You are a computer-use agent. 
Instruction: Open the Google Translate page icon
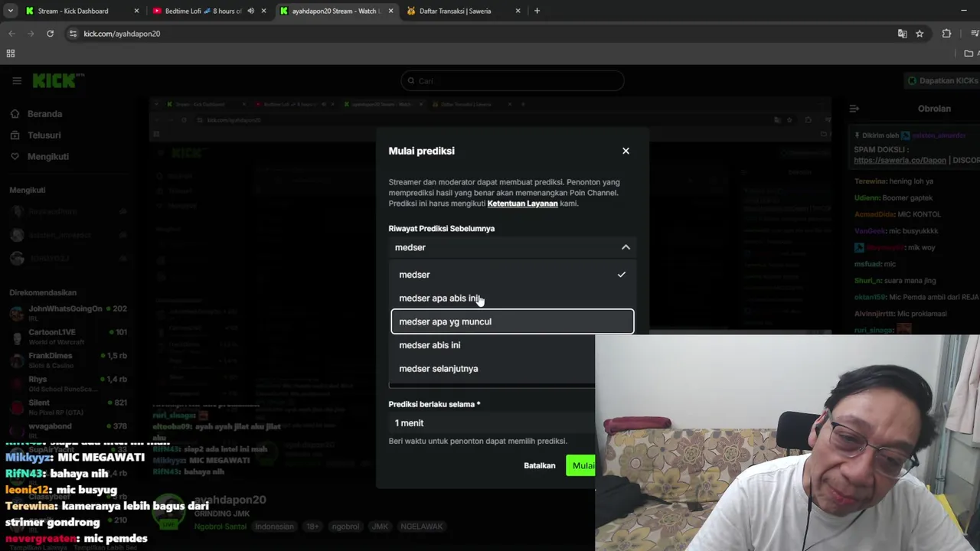[x=902, y=34]
